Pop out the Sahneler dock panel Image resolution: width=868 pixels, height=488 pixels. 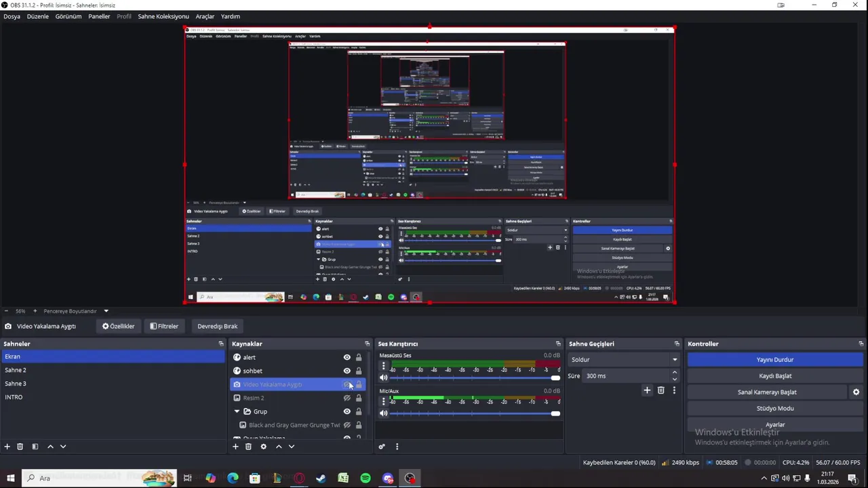point(221,344)
